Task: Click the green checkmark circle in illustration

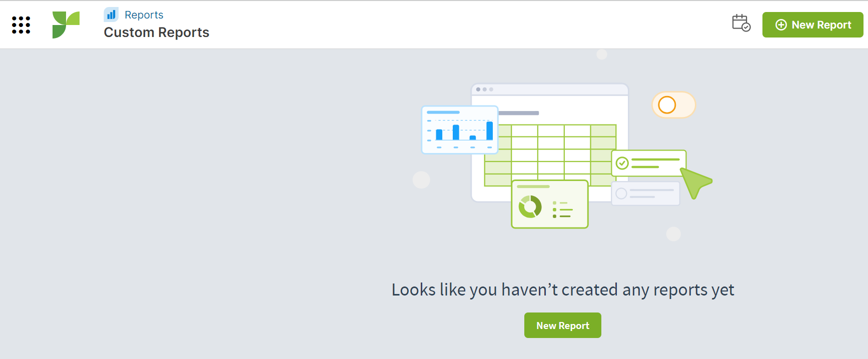Action: tap(622, 163)
